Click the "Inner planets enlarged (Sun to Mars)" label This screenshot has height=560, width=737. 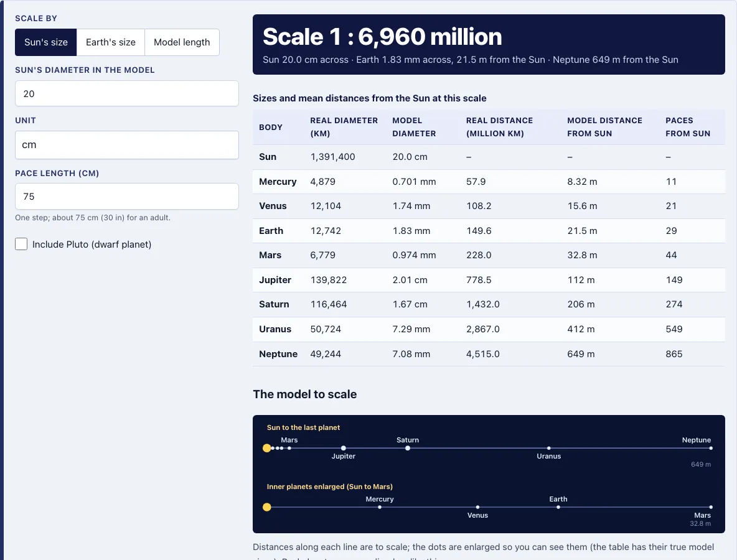pyautogui.click(x=330, y=487)
